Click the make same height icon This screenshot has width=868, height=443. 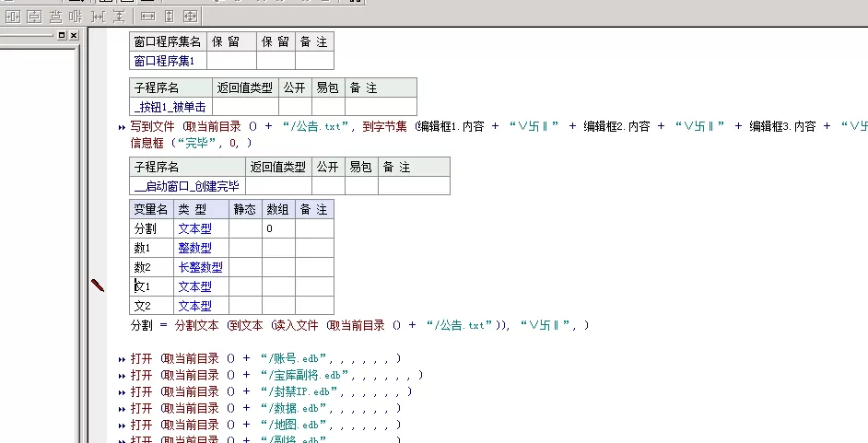coord(170,17)
